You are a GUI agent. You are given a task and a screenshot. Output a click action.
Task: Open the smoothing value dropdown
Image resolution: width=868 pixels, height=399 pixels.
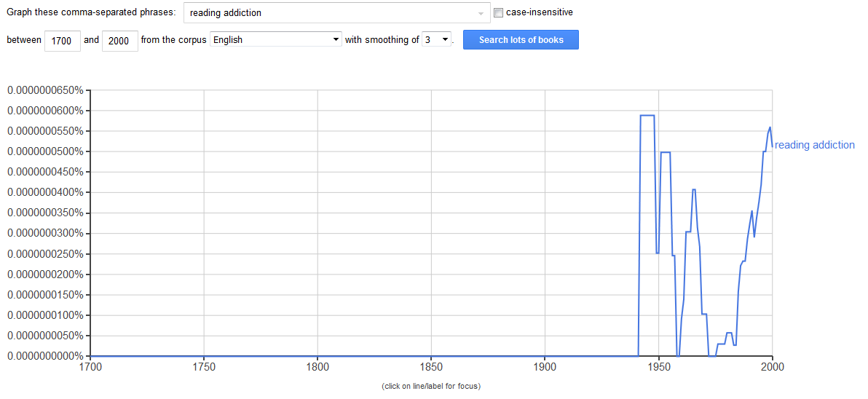coord(436,40)
